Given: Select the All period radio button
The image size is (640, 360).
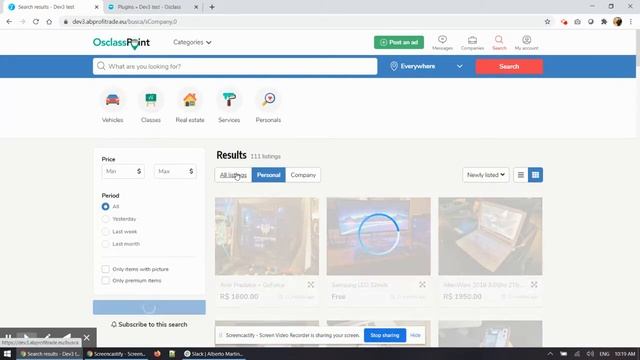Looking at the screenshot, I should tap(105, 207).
